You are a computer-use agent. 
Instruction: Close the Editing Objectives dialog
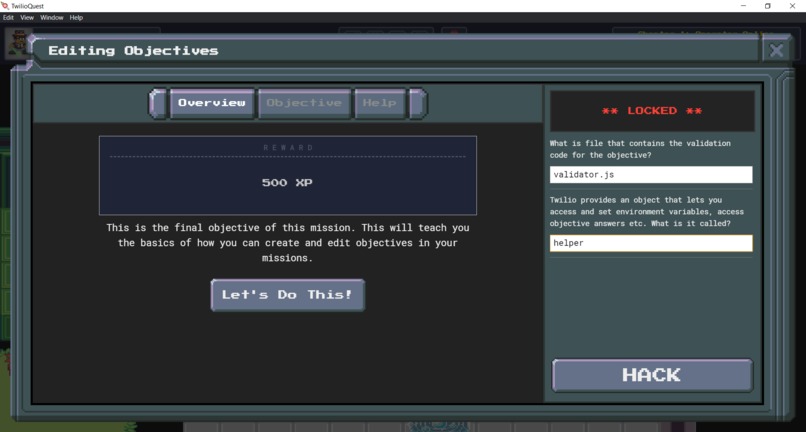click(776, 50)
